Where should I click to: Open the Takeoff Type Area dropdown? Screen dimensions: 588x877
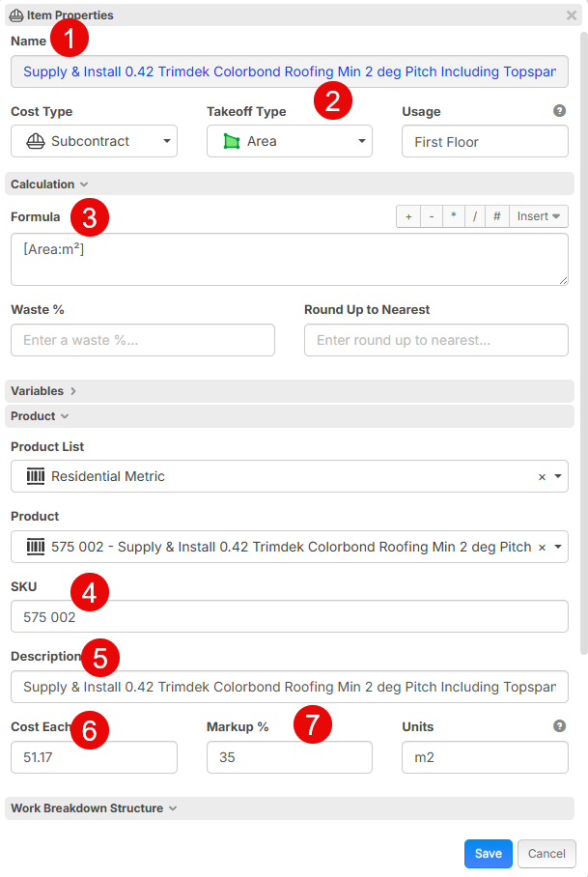[x=290, y=141]
